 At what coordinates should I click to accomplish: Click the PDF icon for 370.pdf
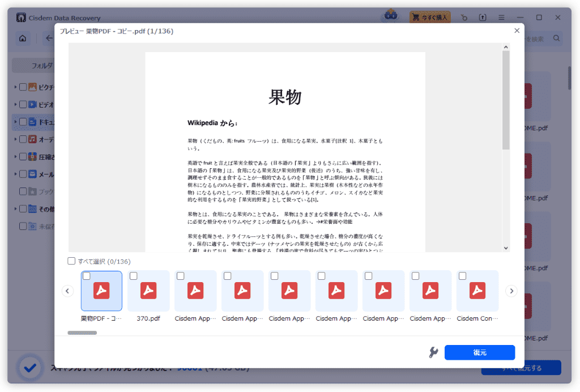[148, 291]
